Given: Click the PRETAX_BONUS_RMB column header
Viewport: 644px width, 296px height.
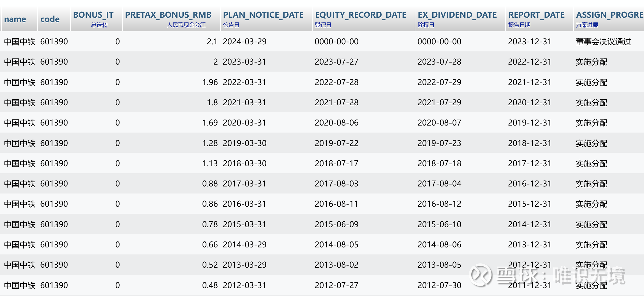Looking at the screenshot, I should pyautogui.click(x=171, y=19).
